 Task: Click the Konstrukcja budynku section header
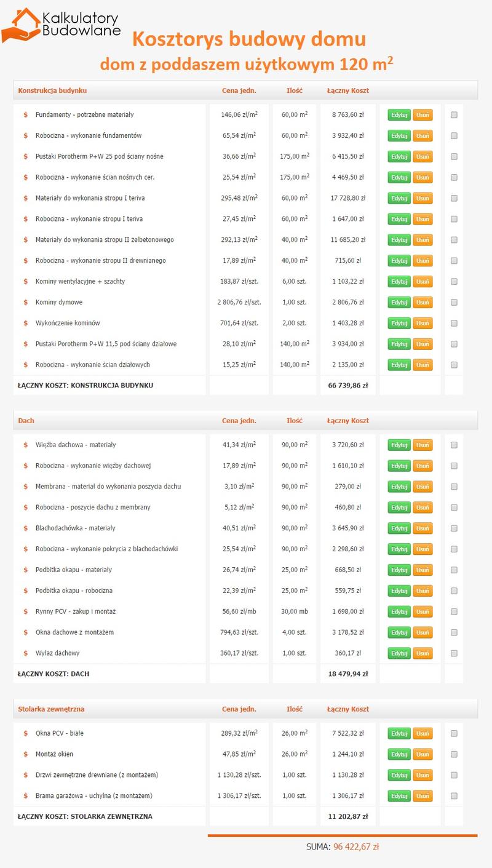(52, 90)
